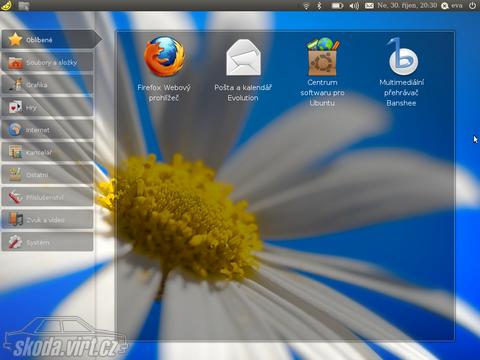Click the Ubuntu logo in top panel
This screenshot has width=480, height=360.
click(x=6, y=5)
